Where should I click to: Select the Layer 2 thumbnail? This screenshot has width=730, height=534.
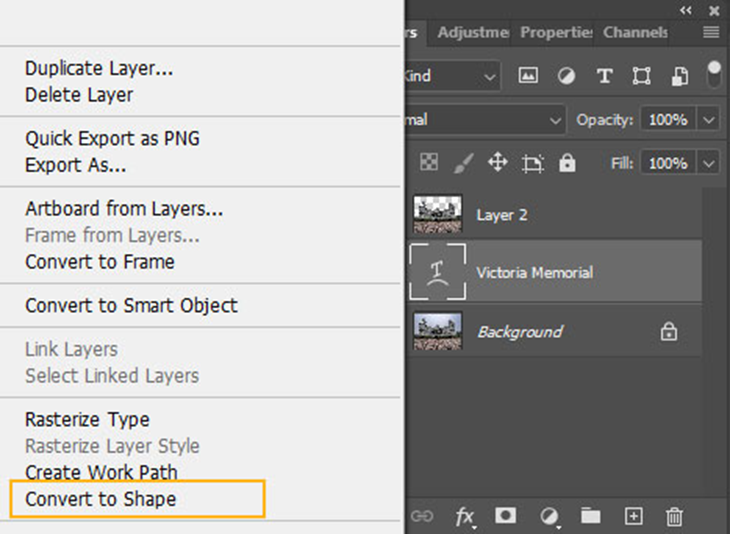[438, 215]
